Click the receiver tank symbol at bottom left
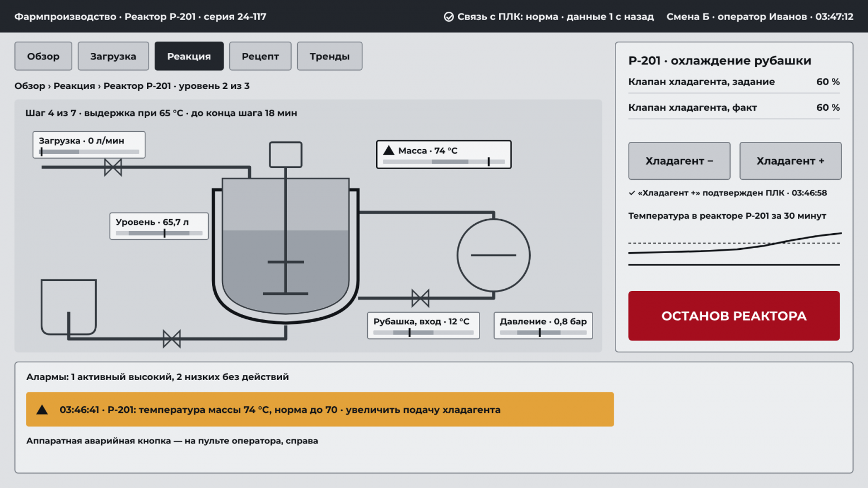Viewport: 868px width, 488px height. point(68,307)
